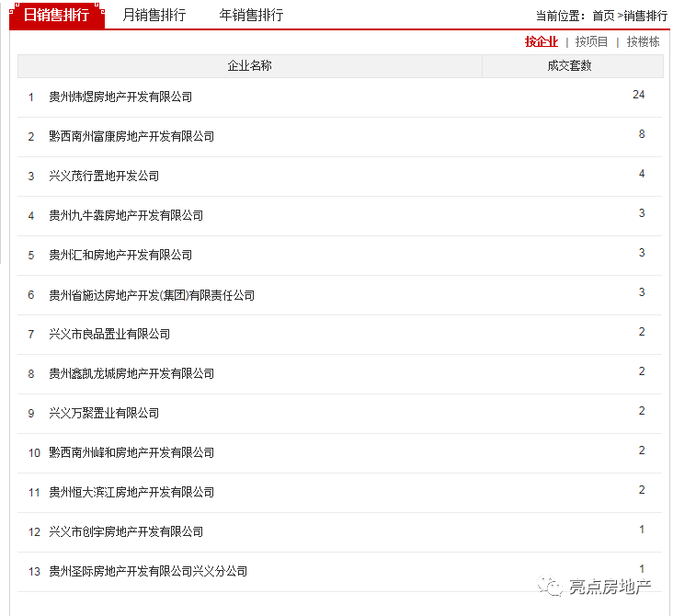Image resolution: width=673 pixels, height=616 pixels.
Task: Select 兴义万聚置业有限公司
Action: [x=104, y=413]
